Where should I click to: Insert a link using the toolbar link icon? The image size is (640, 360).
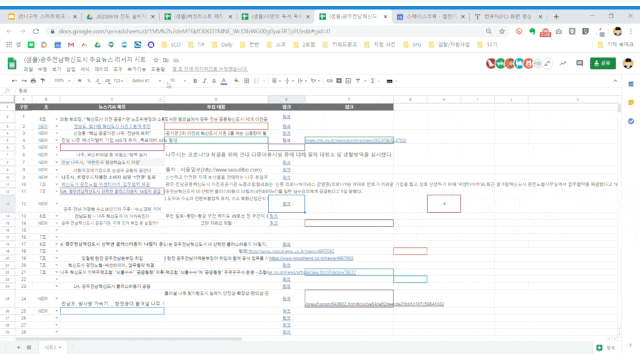point(329,81)
